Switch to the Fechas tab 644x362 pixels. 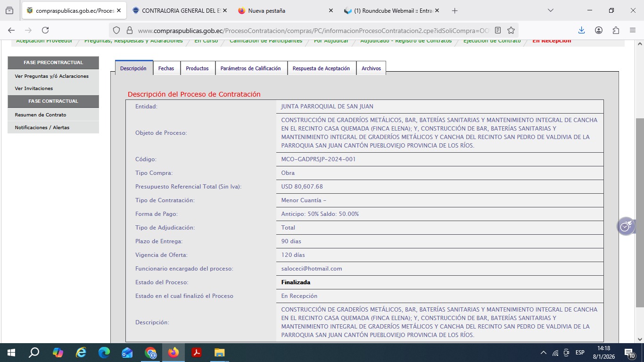coord(166,68)
